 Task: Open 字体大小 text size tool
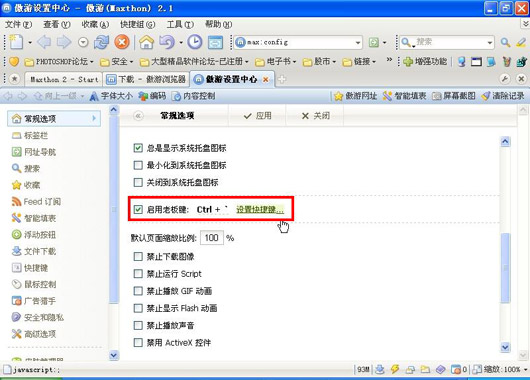click(x=111, y=96)
